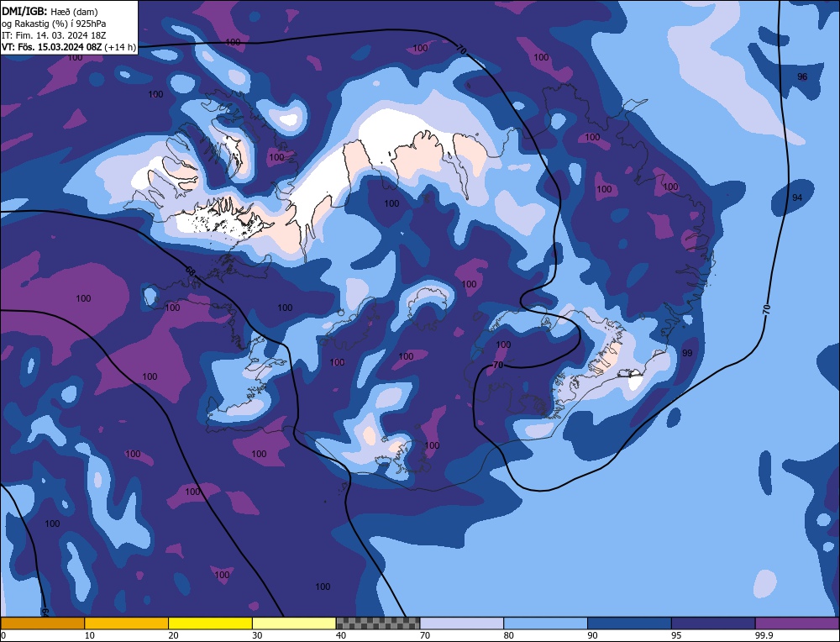
Task: Click the orange 10–20 legend swatch
Action: [127, 623]
